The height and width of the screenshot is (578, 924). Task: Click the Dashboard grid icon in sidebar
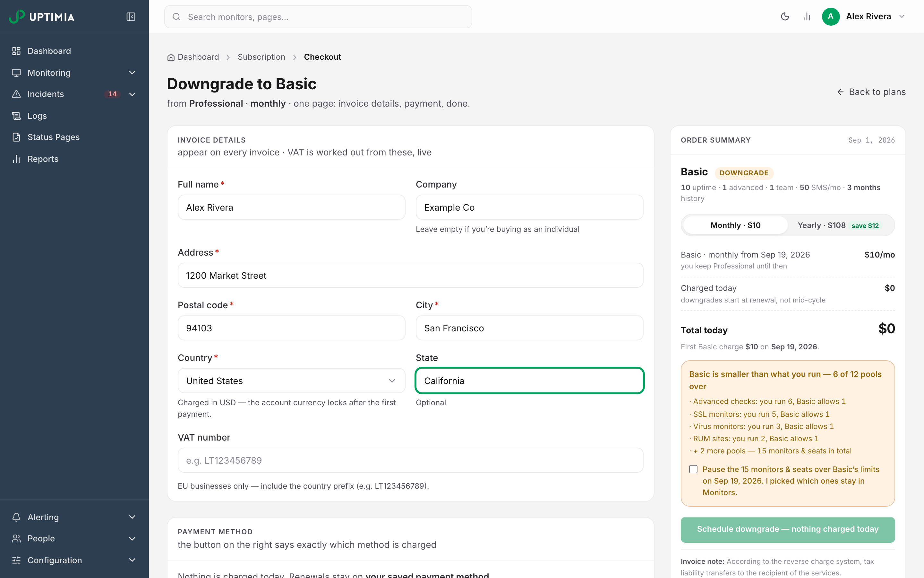[x=16, y=51]
